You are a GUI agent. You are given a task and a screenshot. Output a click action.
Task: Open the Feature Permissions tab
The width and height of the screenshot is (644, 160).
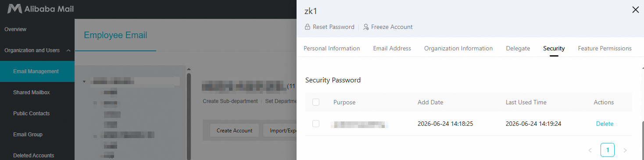click(605, 48)
